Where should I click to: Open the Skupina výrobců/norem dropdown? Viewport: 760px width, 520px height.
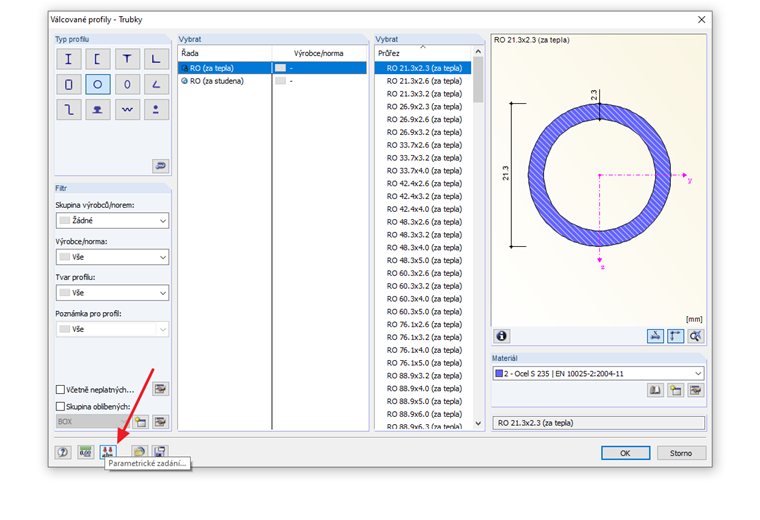point(112,221)
